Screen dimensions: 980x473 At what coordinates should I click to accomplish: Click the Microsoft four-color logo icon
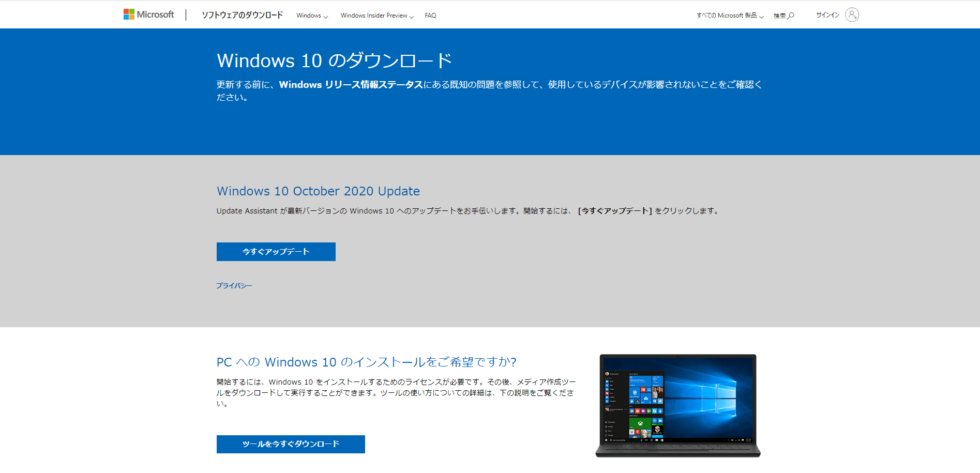point(129,14)
